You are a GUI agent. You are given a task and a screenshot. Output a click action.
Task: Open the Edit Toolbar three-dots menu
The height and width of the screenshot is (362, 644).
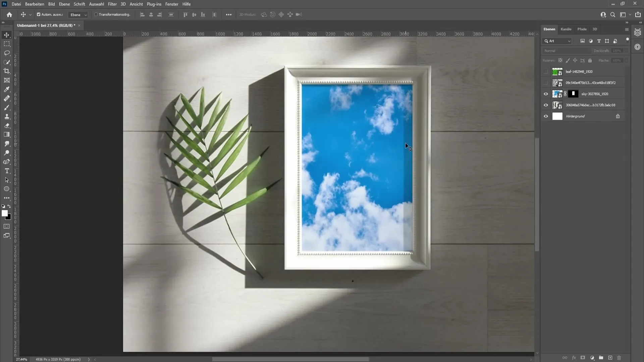(x=7, y=198)
